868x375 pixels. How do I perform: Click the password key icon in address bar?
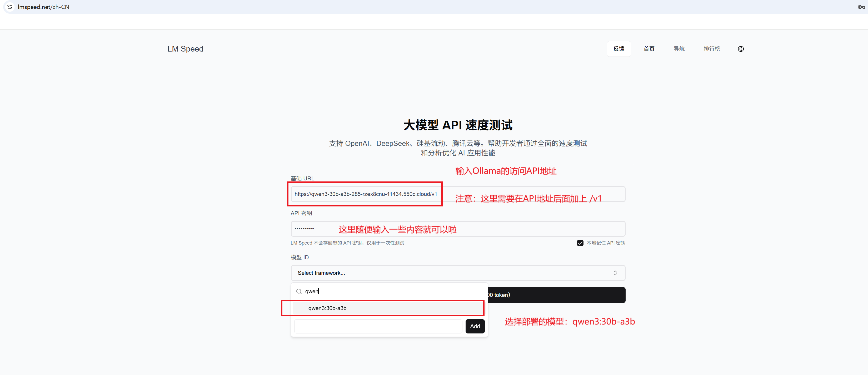(x=861, y=7)
